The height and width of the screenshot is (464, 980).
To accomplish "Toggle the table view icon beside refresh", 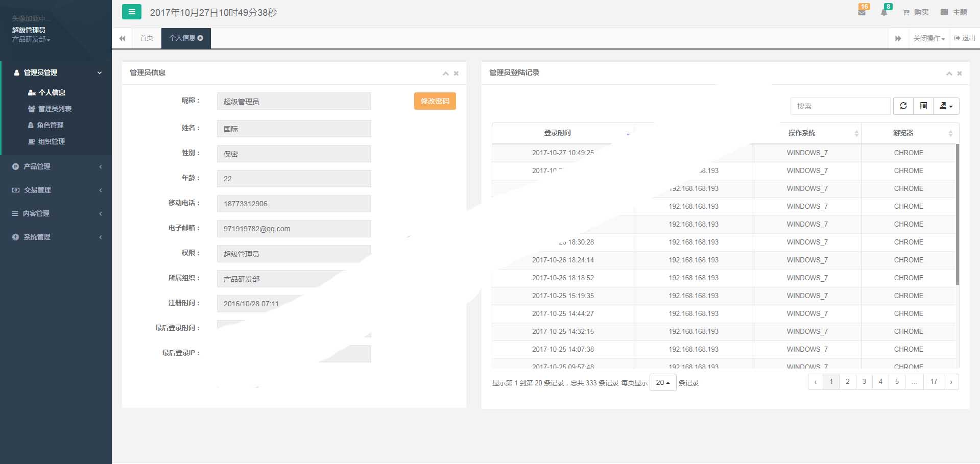I will [x=923, y=106].
